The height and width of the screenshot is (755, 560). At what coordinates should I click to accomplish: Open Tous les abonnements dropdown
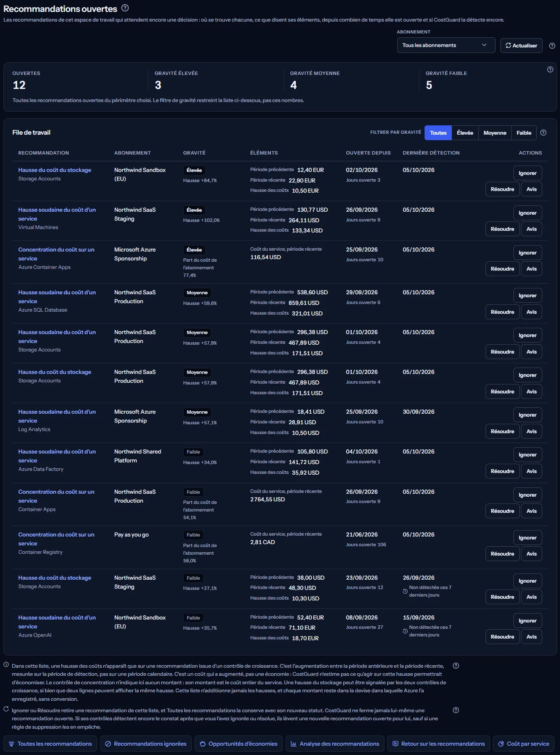pyautogui.click(x=446, y=45)
